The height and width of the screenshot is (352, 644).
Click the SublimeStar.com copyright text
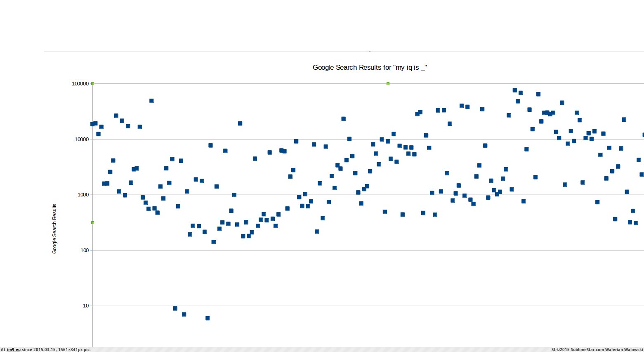(597, 350)
